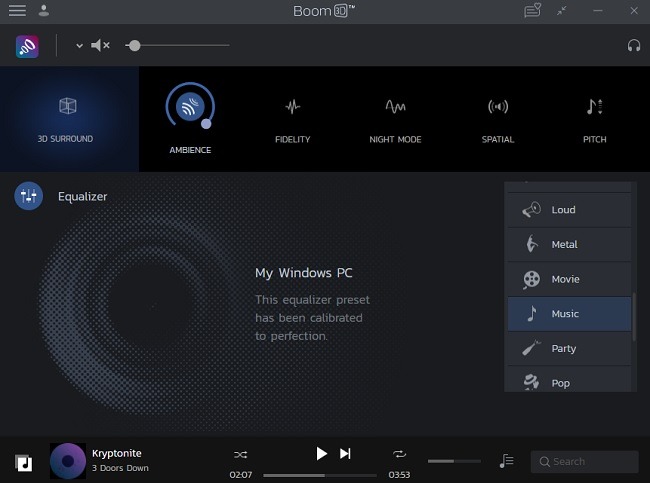Toggle the 3D Surround cube icon
650x483 pixels.
point(68,106)
